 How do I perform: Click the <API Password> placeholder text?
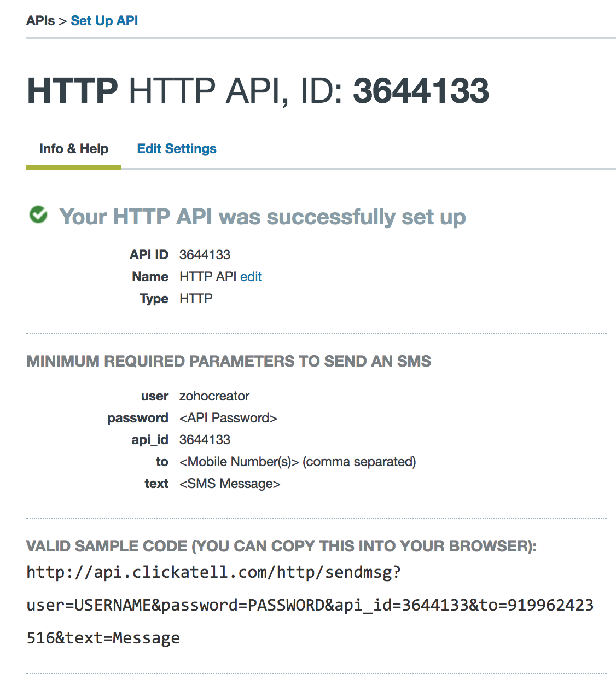228,418
